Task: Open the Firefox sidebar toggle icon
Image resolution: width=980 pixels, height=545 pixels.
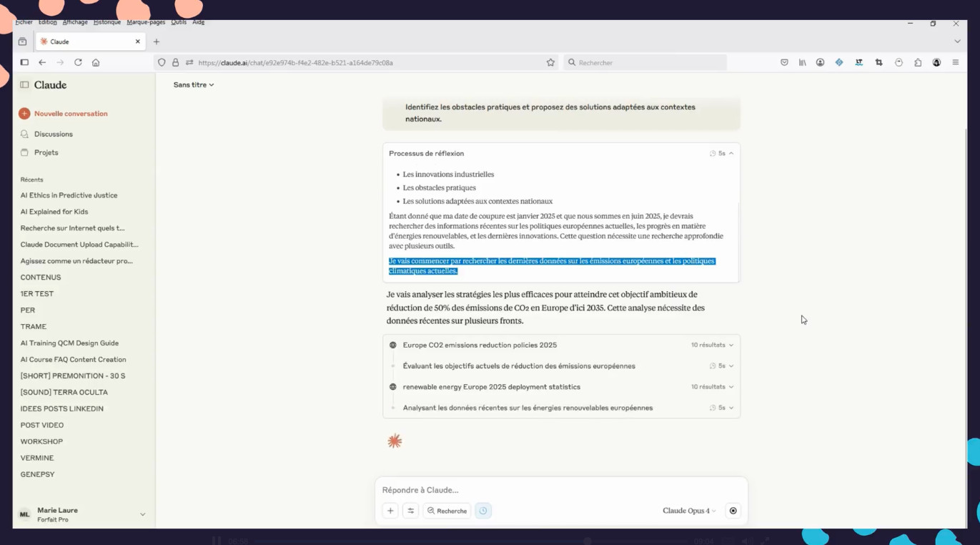Action: point(24,63)
